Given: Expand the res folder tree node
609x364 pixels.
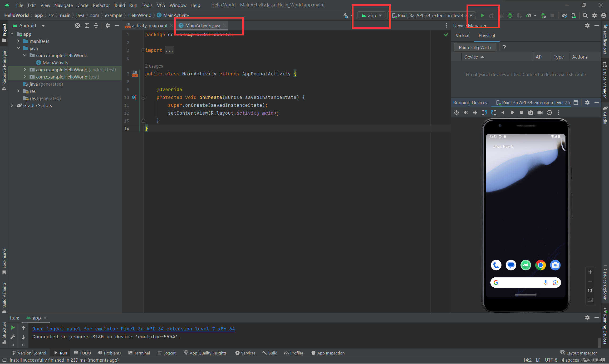Looking at the screenshot, I should [18, 91].
